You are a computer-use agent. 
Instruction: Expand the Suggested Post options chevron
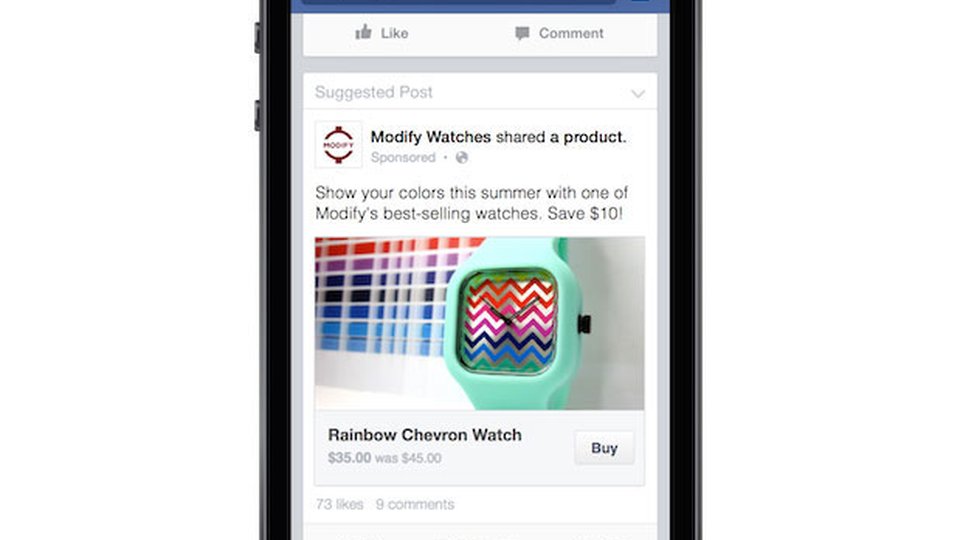(638, 94)
